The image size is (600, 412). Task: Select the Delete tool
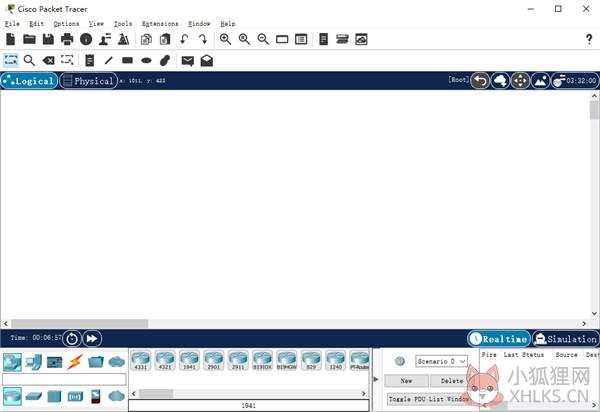pyautogui.click(x=48, y=60)
